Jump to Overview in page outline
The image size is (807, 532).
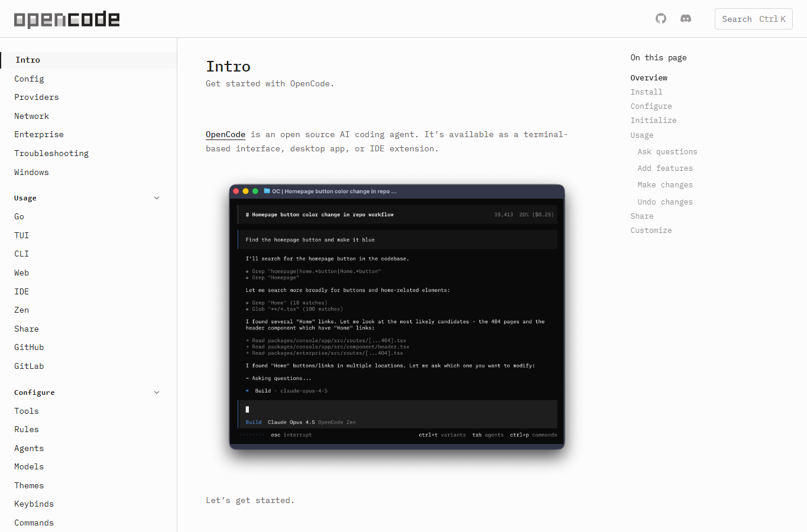649,77
